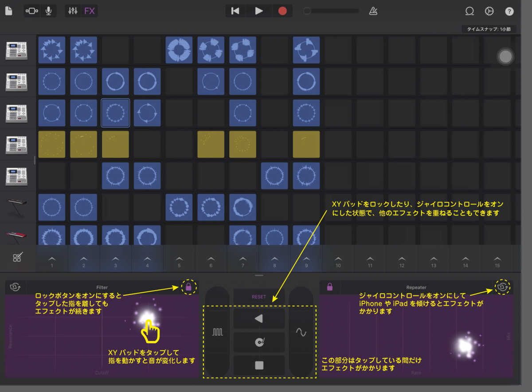Tap the scratch turntable effect button

[259, 342]
